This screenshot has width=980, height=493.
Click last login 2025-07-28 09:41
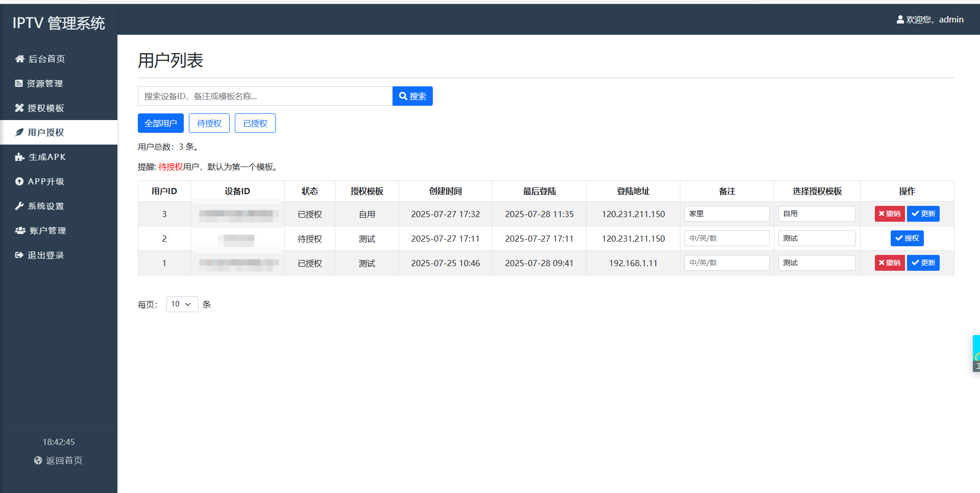point(540,263)
